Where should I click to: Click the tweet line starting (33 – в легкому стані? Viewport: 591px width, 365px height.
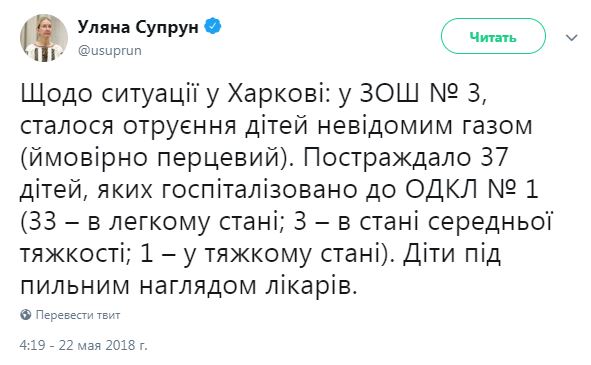pos(286,221)
